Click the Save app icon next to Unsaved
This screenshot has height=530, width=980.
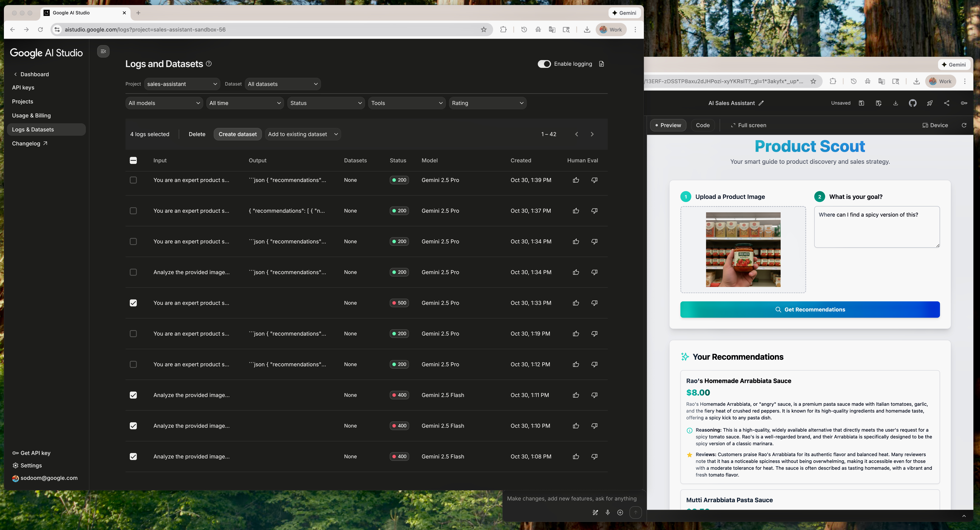click(x=861, y=103)
